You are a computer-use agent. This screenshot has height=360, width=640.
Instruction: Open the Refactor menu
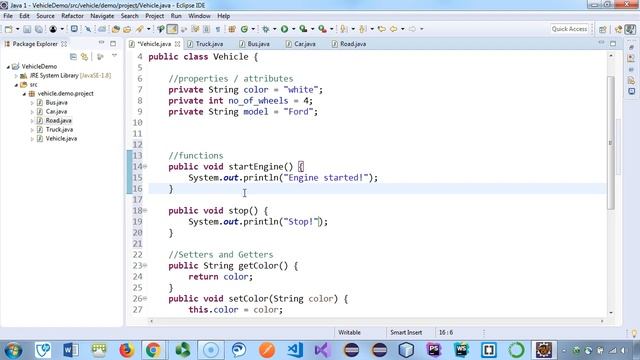point(72,16)
